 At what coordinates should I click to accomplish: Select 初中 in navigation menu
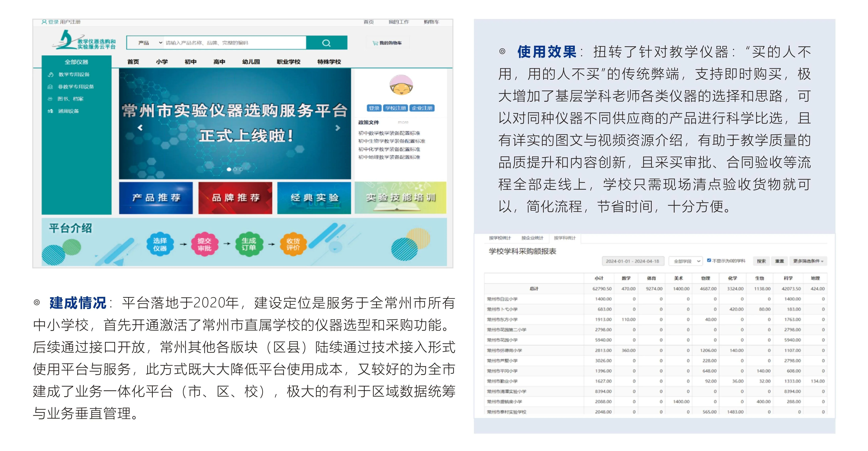190,62
